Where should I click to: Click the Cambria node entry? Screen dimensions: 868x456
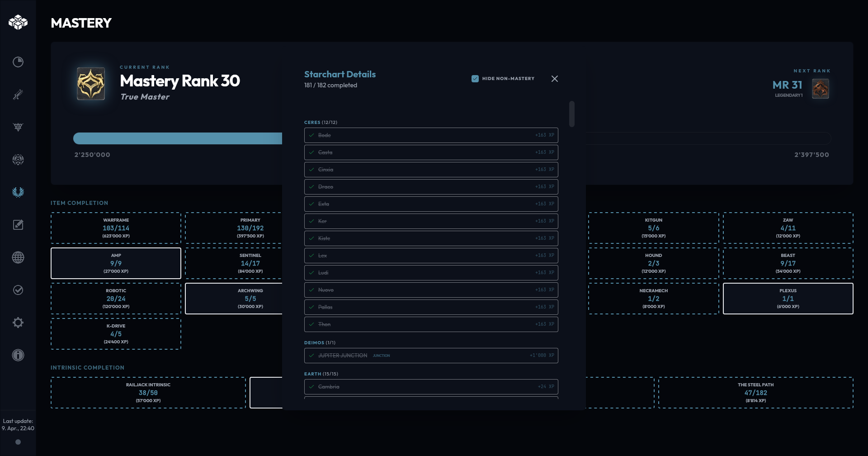[x=431, y=387]
